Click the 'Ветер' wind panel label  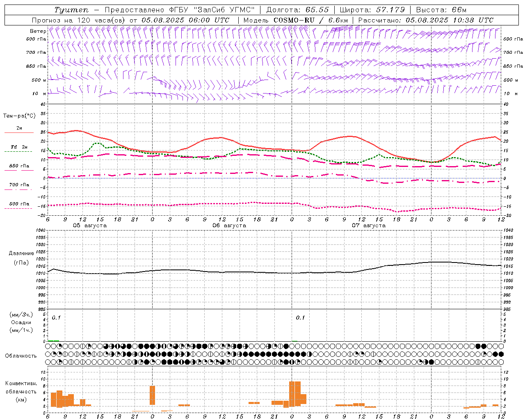coord(38,31)
